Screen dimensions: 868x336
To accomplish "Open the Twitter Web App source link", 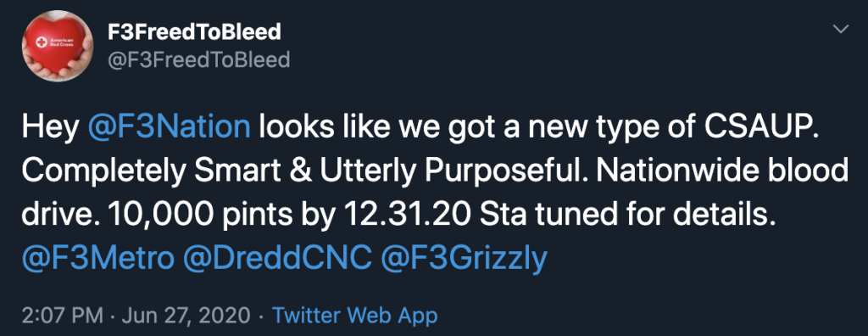I will [x=355, y=316].
